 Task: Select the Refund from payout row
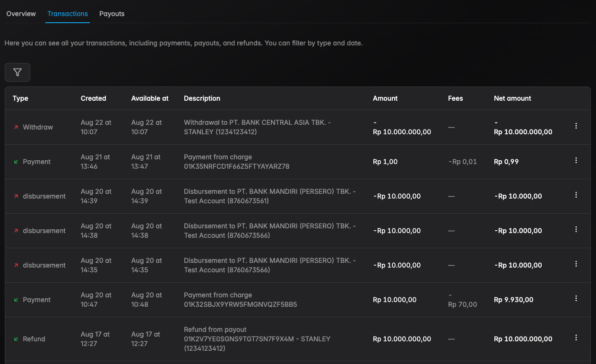[x=284, y=338]
